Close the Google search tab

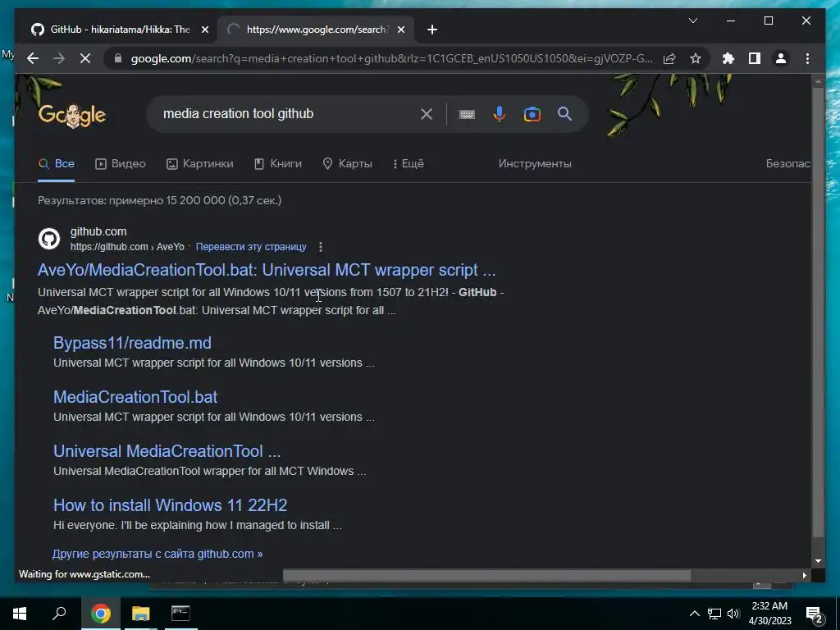tap(400, 30)
